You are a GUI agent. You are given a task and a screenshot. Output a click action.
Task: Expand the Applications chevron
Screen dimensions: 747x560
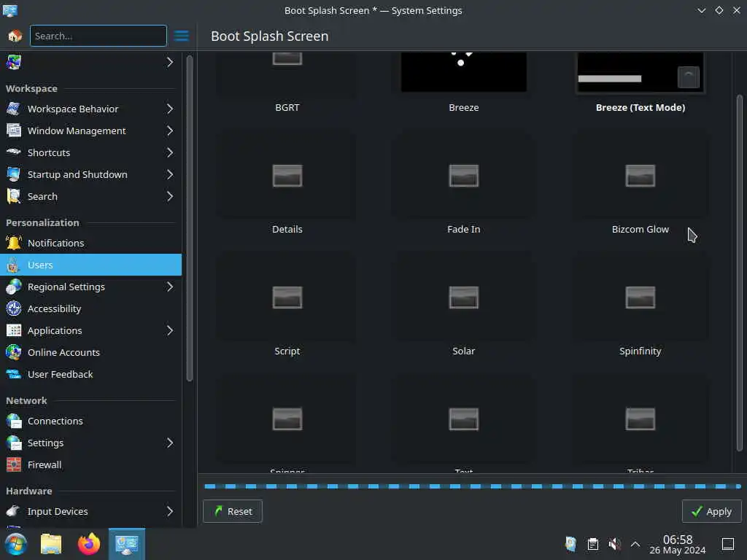coord(170,330)
